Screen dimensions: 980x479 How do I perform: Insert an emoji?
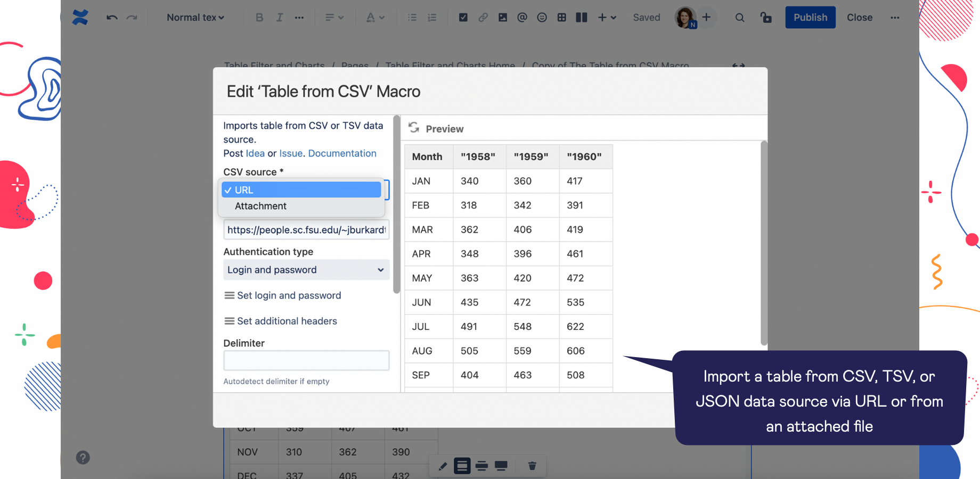(542, 17)
